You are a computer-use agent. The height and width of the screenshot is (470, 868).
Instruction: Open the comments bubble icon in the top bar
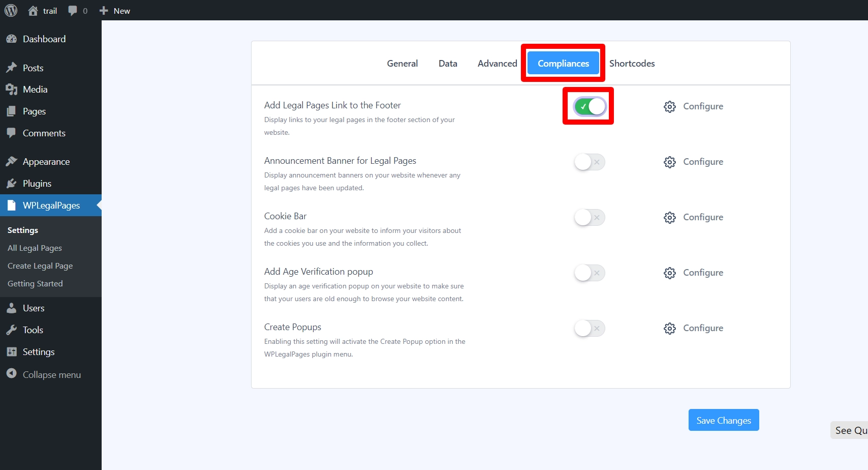click(x=73, y=10)
